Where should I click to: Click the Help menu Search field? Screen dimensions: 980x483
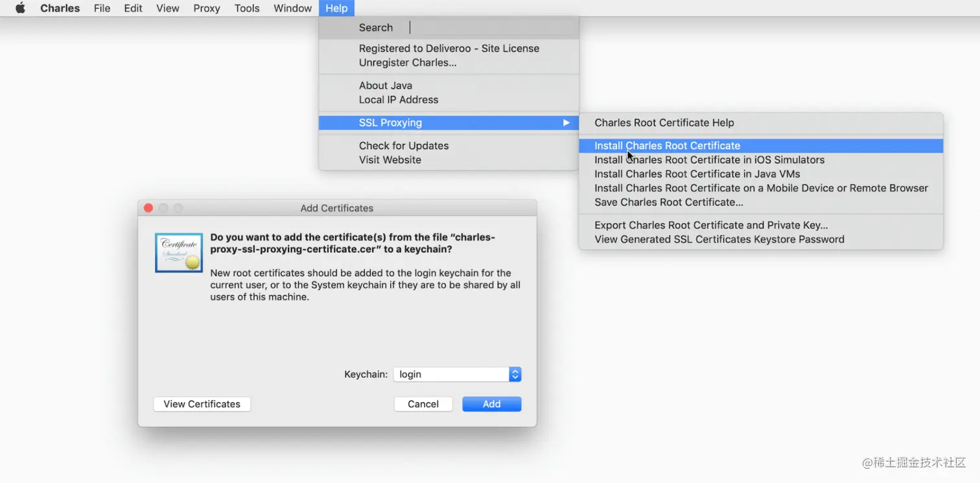point(493,27)
